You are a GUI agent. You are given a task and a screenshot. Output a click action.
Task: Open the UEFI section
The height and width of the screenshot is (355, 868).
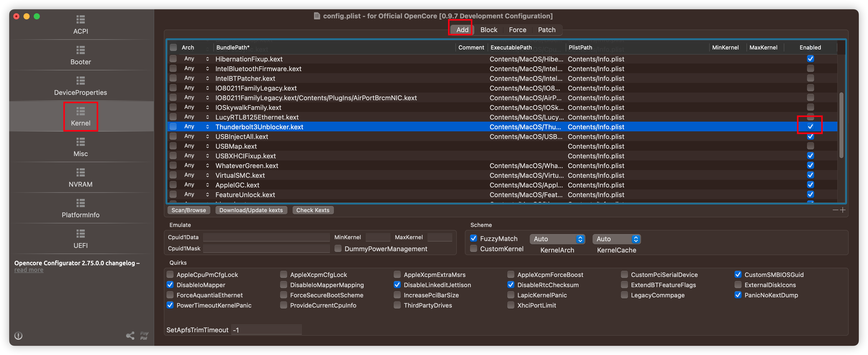[x=80, y=239]
